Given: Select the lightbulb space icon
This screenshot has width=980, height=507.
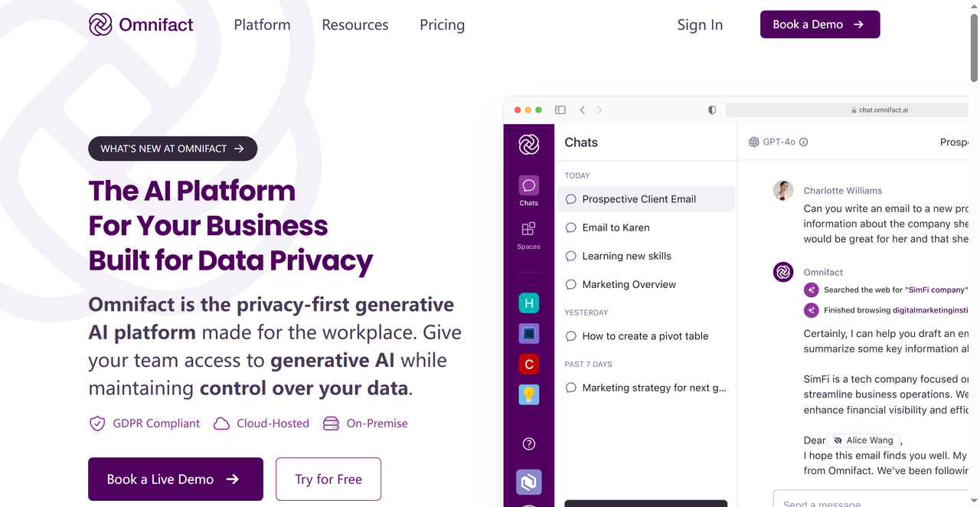Looking at the screenshot, I should (528, 394).
